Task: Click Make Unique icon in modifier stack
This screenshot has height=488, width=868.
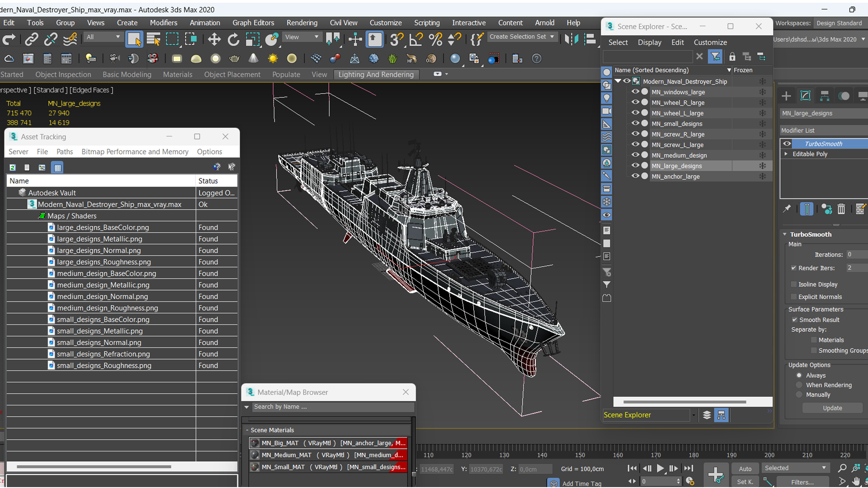Action: pyautogui.click(x=827, y=209)
